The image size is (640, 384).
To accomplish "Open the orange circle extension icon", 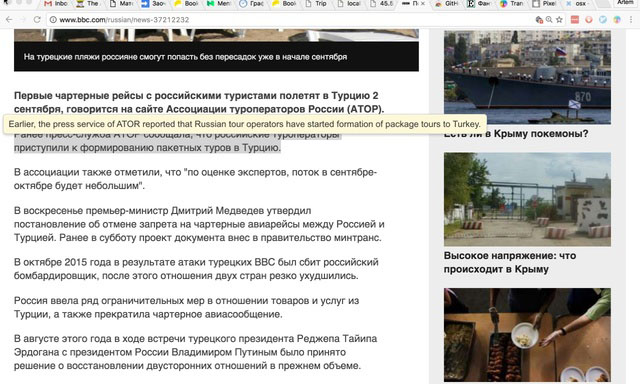I will pos(589,20).
